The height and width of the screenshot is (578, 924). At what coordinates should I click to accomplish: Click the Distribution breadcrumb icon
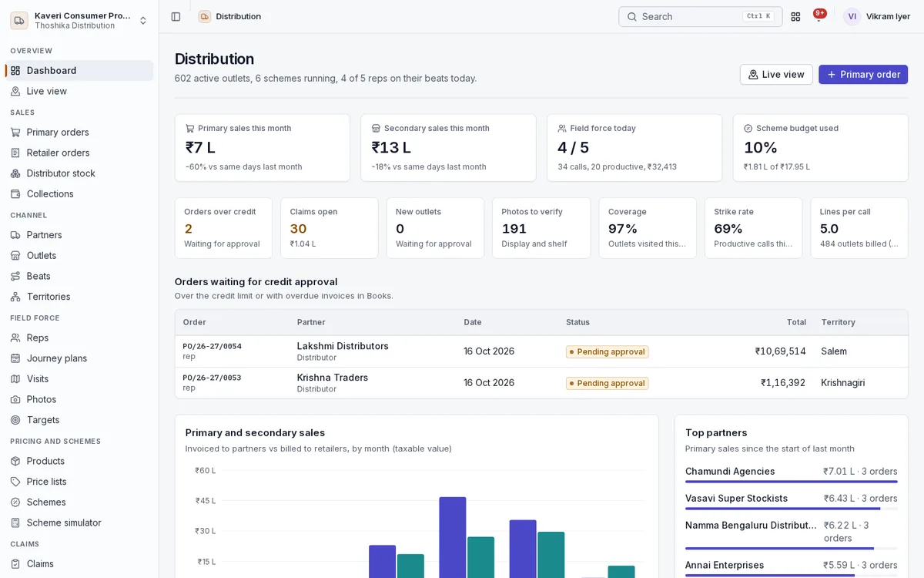(204, 16)
